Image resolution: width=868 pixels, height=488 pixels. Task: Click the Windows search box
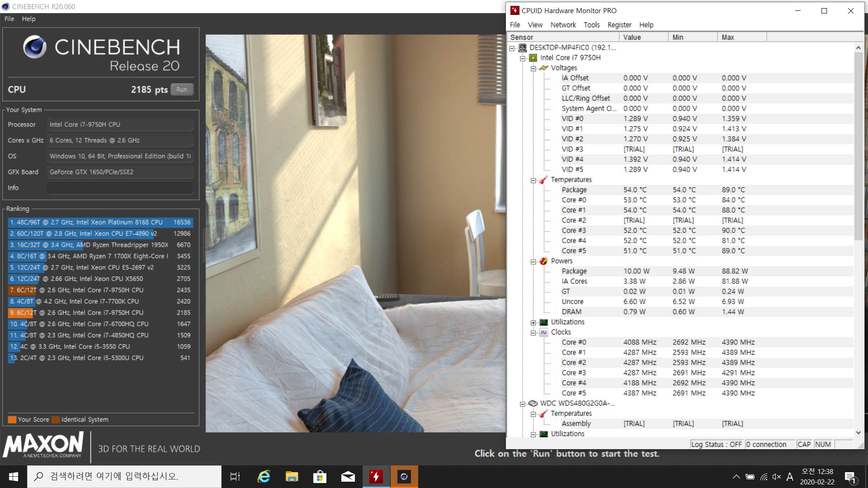tap(124, 477)
